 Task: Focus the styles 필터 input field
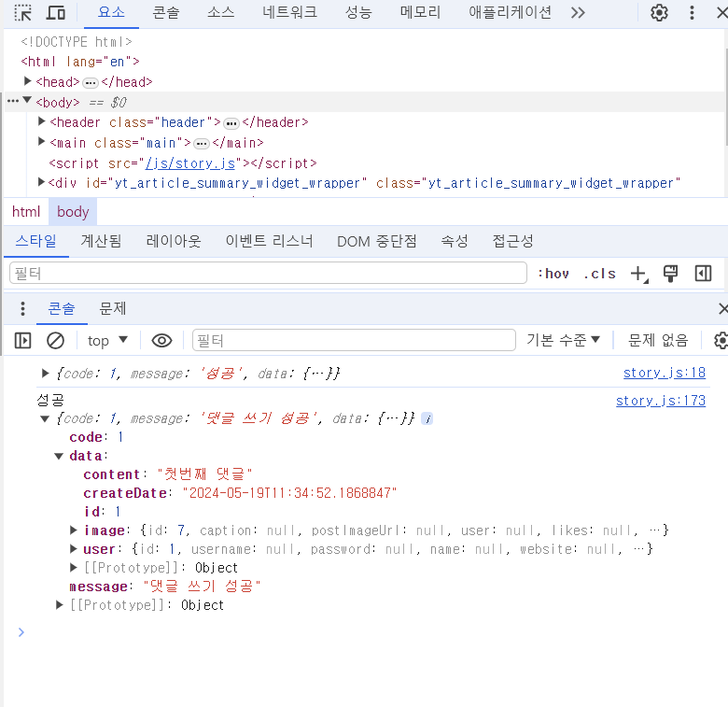pyautogui.click(x=268, y=273)
